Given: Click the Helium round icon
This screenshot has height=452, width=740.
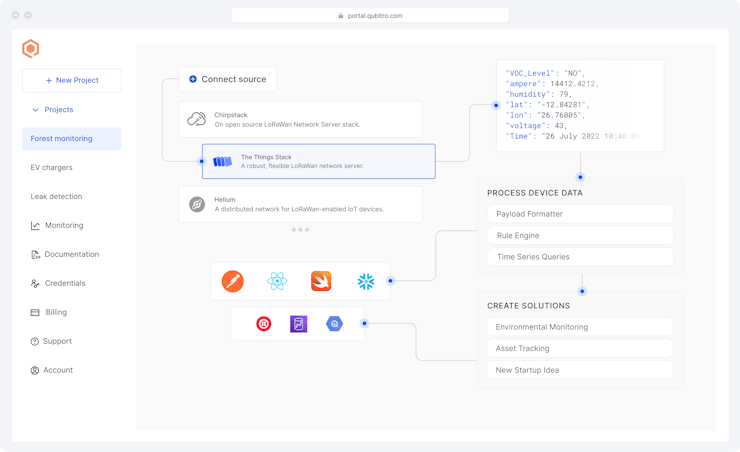Looking at the screenshot, I should (197, 204).
